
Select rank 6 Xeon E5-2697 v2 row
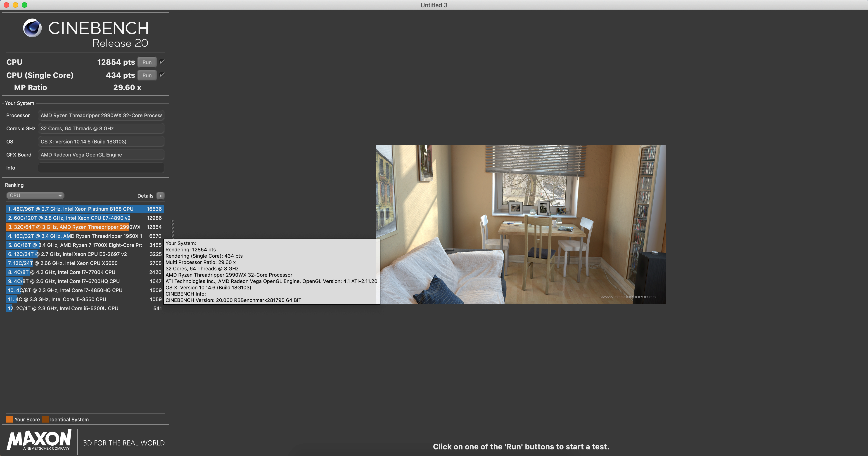(x=85, y=254)
